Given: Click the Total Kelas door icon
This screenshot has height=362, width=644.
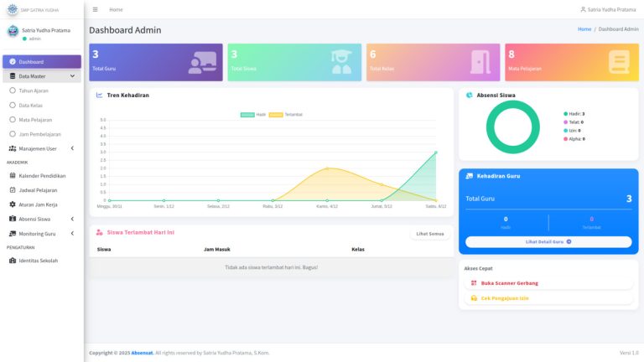Looking at the screenshot, I should pyautogui.click(x=480, y=62).
